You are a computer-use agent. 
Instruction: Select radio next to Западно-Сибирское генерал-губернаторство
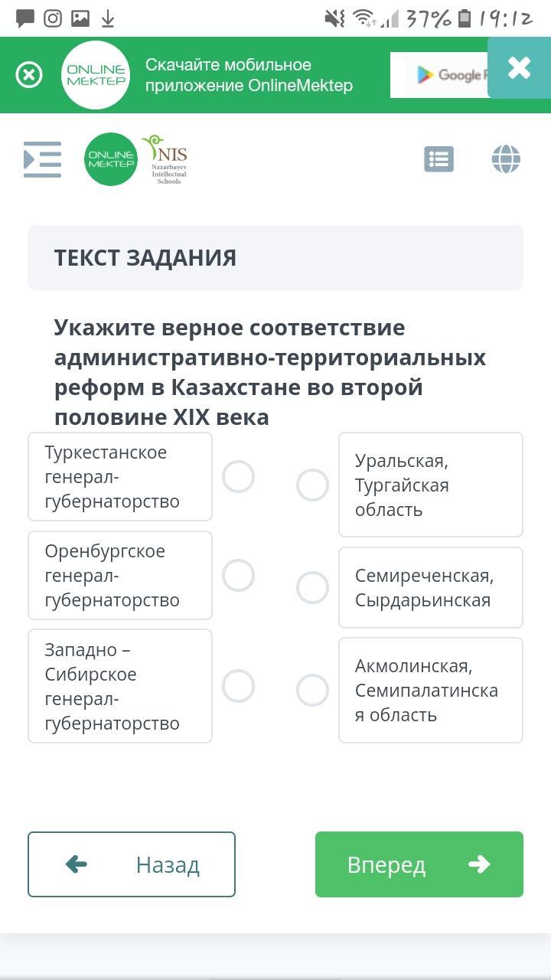coord(238,686)
